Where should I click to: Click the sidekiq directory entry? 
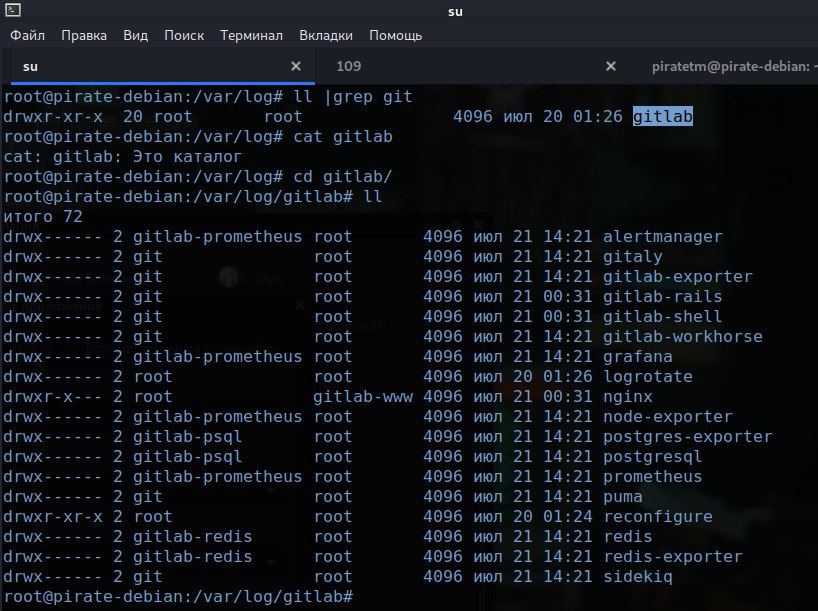point(637,577)
